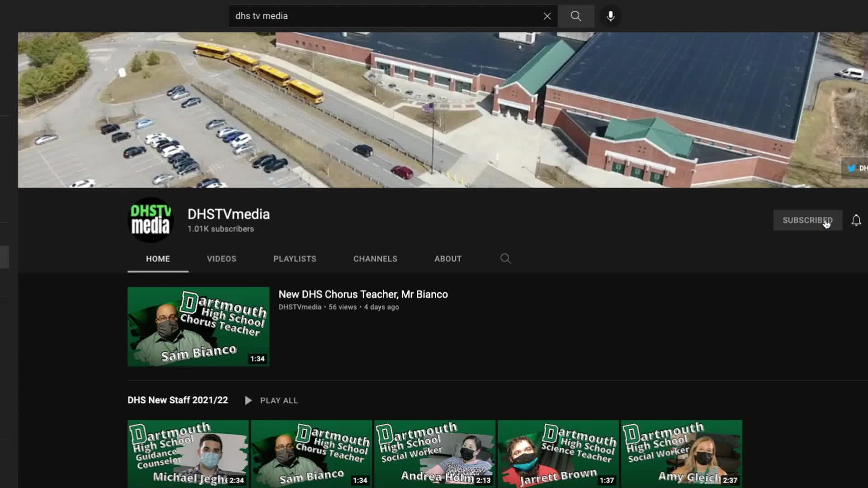
Task: Go to the CHANNELS tab
Action: click(375, 259)
